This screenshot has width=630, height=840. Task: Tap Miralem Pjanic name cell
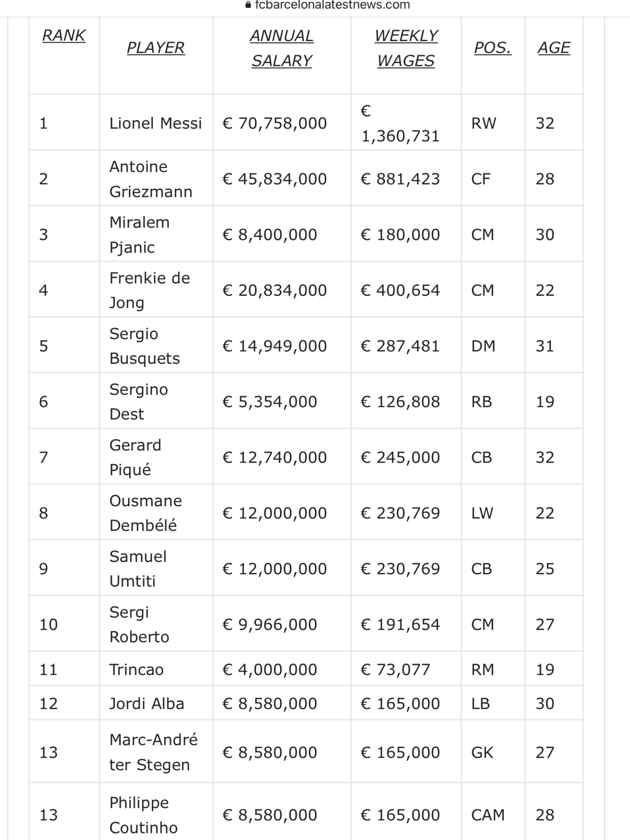click(x=156, y=235)
